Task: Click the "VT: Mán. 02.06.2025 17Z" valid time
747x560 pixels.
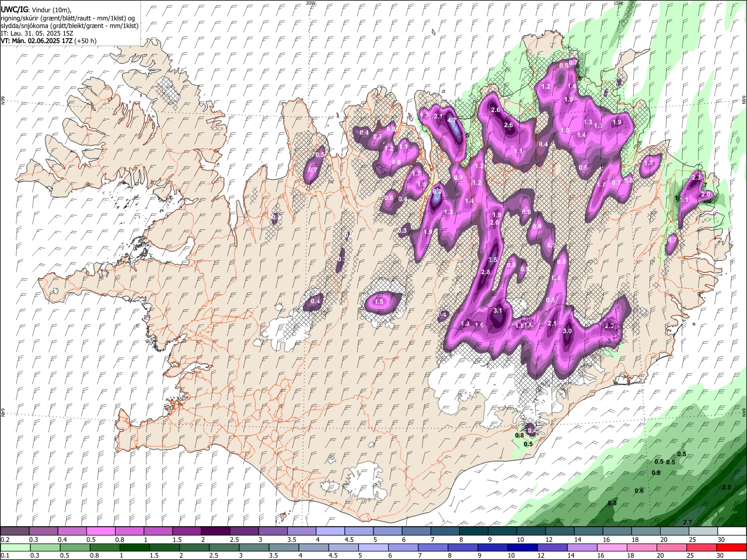Action: 36,41
